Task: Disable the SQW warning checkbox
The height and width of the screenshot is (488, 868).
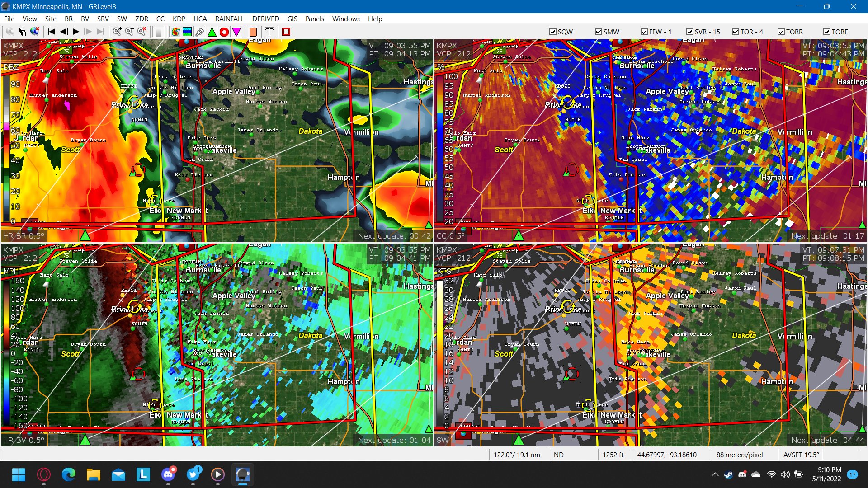Action: pos(552,32)
